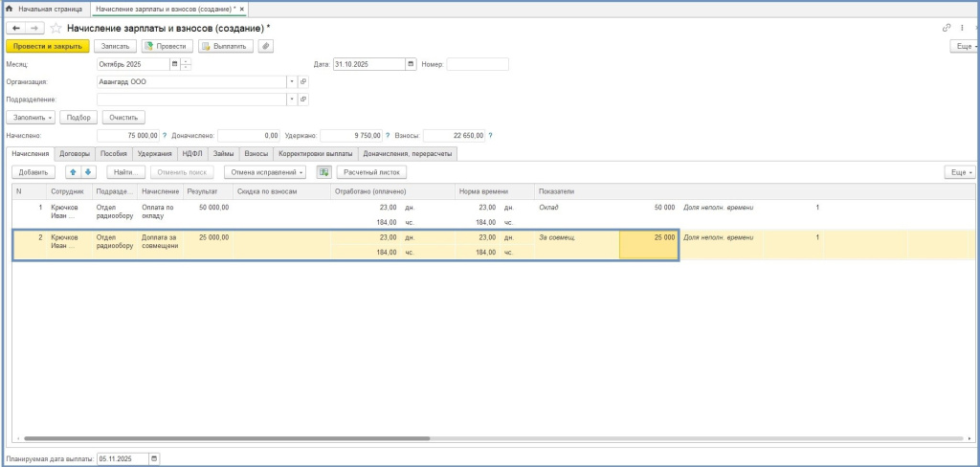980x467 pixels.
Task: Expand the Подразделение dropdown list
Action: 292,99
